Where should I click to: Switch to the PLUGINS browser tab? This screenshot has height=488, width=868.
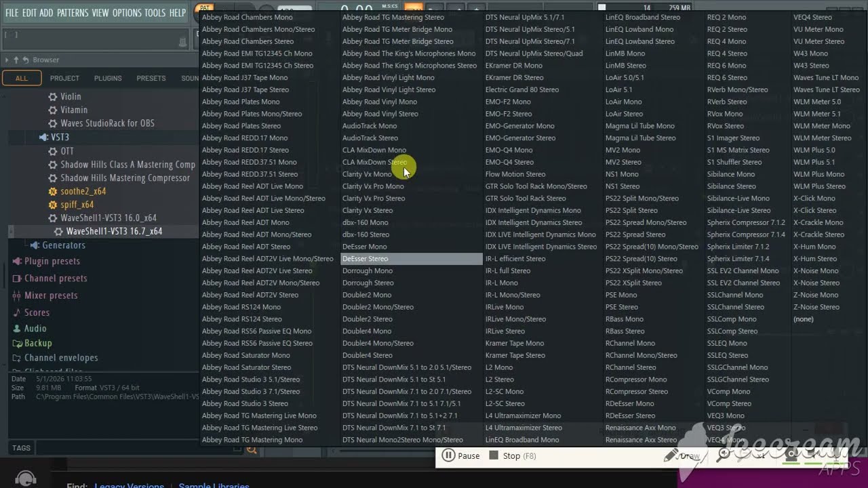108,78
